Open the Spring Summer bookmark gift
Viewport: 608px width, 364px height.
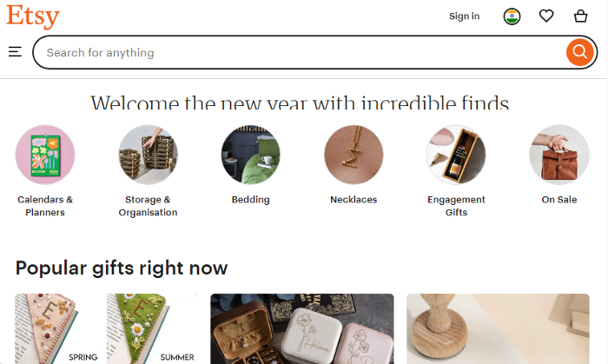point(106,328)
